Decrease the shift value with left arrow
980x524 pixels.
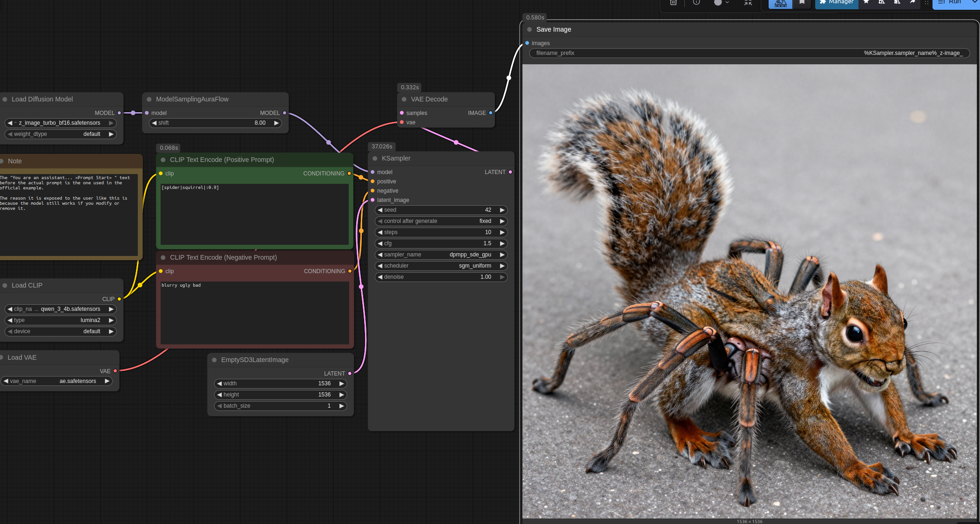(x=155, y=123)
